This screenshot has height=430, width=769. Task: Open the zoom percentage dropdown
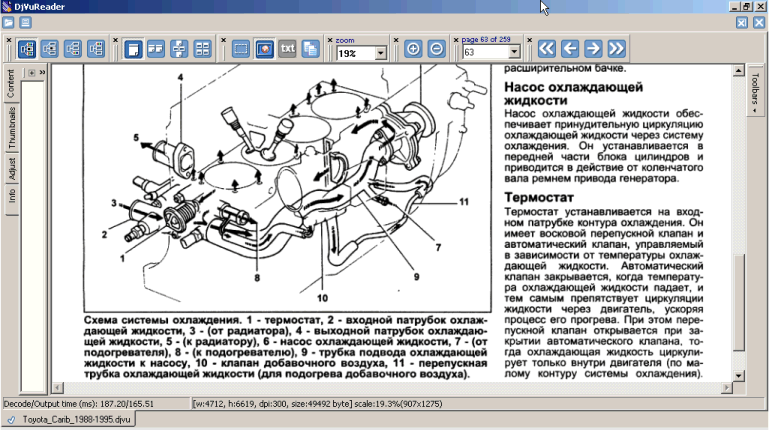[381, 53]
